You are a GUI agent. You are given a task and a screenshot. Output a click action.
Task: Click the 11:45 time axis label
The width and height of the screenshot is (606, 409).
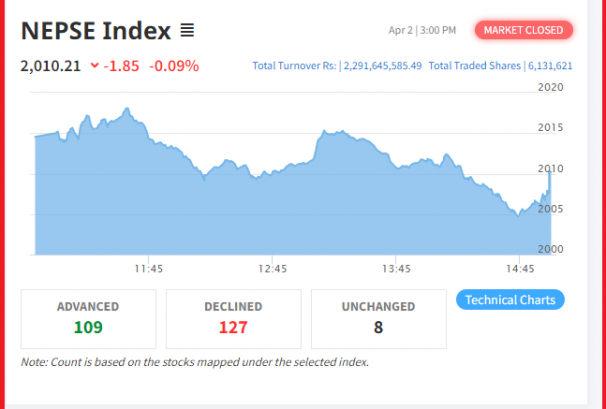click(x=149, y=268)
